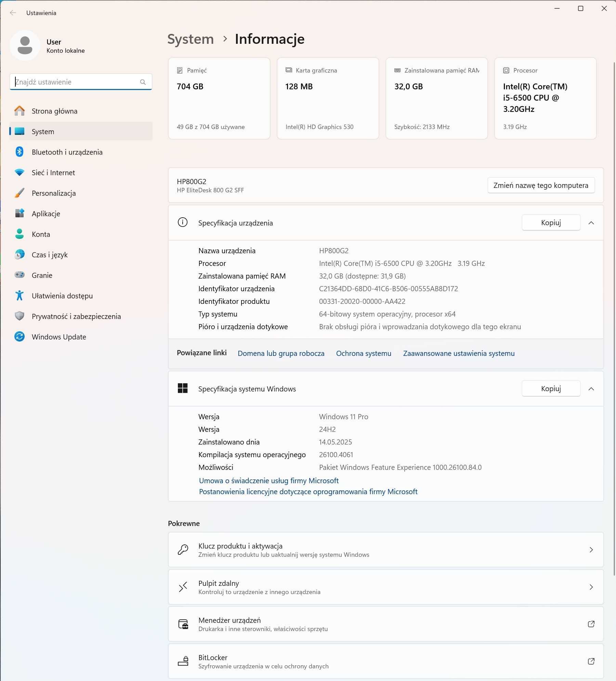This screenshot has width=616, height=681.
Task: Open Ochrona systemu link
Action: pyautogui.click(x=364, y=353)
